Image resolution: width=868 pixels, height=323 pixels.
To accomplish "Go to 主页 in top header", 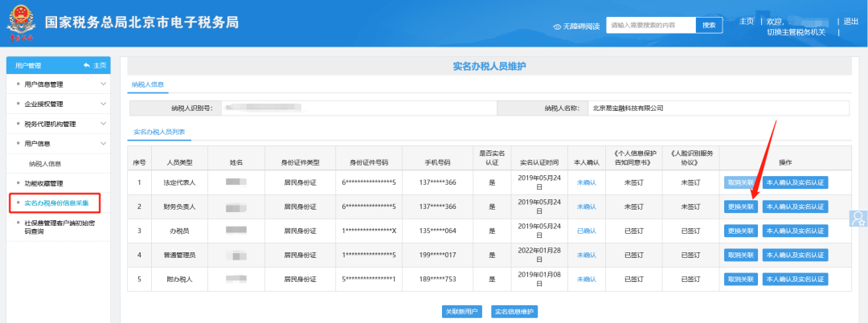I will tap(747, 21).
